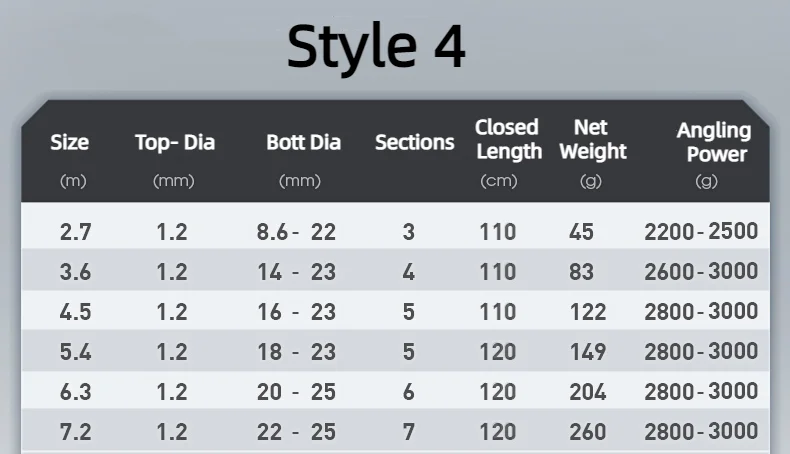Click the 2.7 size cell
This screenshot has width=790, height=454.
(75, 232)
